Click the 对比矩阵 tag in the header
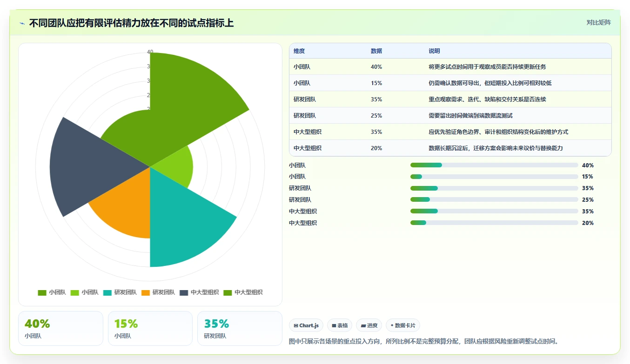Image resolution: width=630 pixels, height=364 pixels. click(x=598, y=22)
